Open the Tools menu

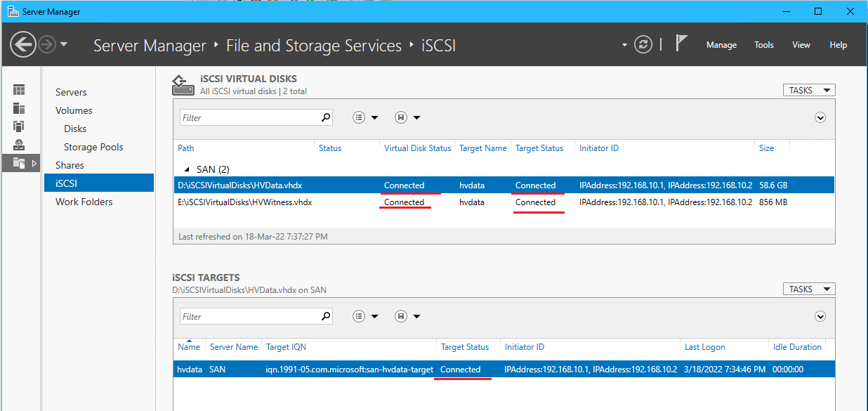[764, 45]
